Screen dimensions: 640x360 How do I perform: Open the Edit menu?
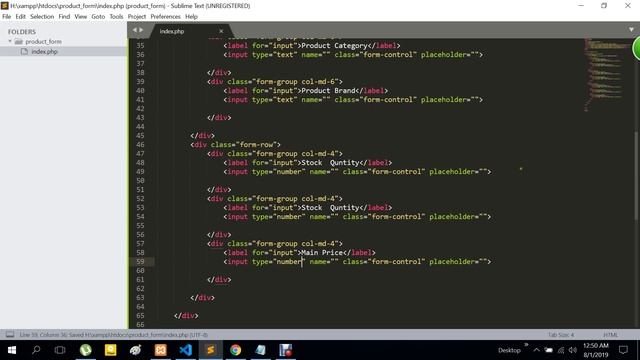20,17
